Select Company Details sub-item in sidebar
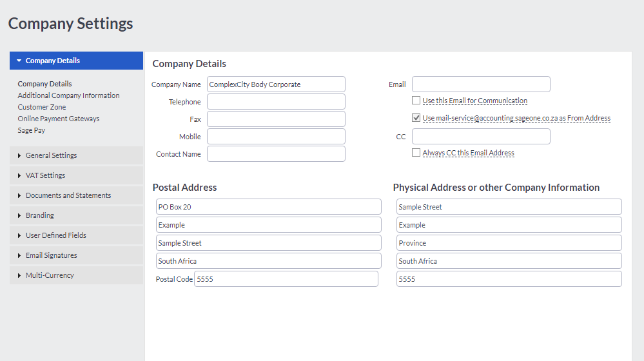 point(44,84)
